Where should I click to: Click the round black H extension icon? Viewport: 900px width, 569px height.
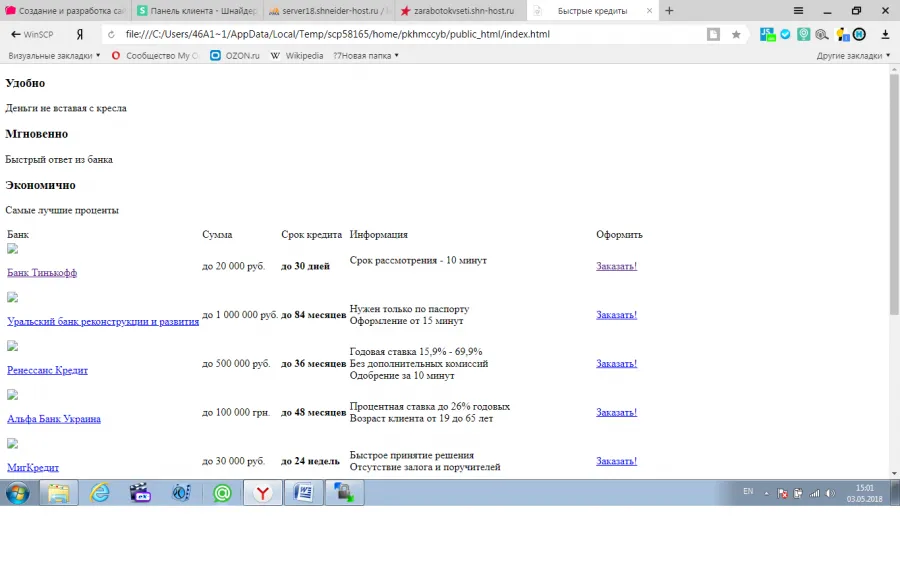859,34
